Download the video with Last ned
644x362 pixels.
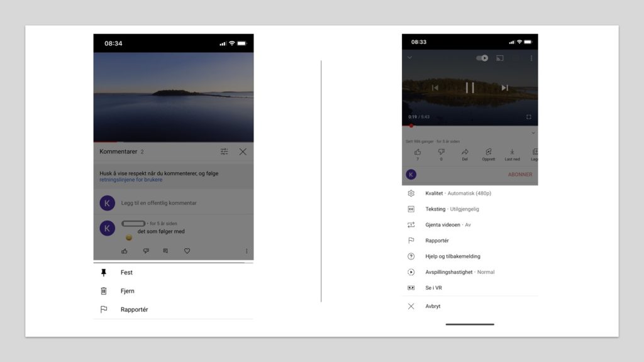tap(512, 155)
